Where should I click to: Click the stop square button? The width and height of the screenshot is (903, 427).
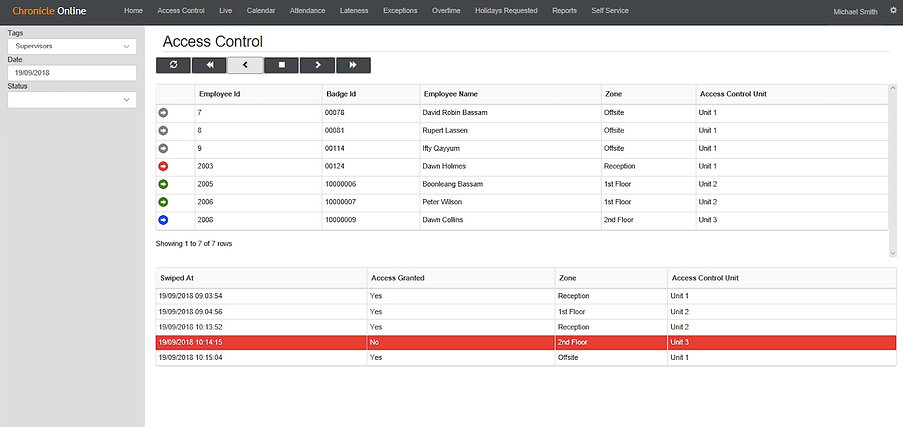pos(282,65)
